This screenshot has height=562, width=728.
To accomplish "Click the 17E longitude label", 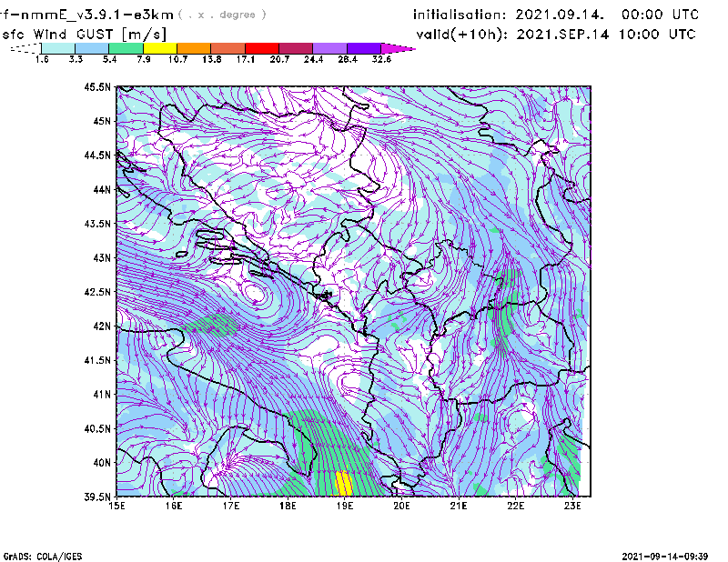I will point(231,506).
